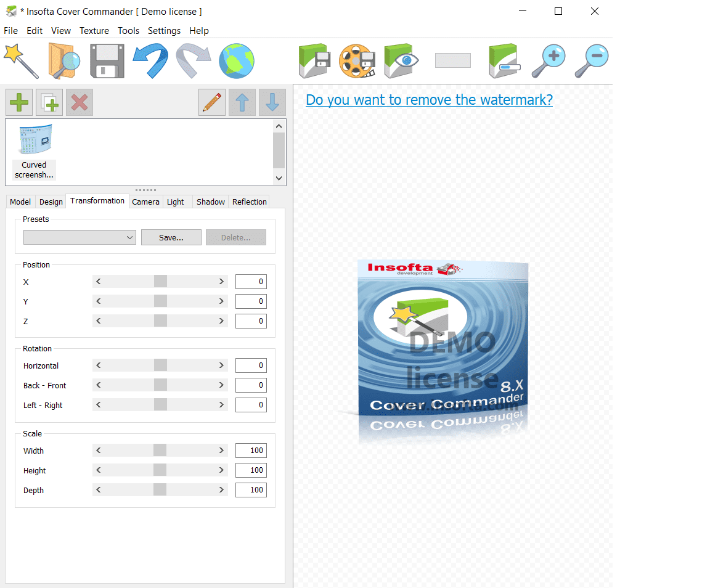710x588 pixels.
Task: Click the Scale Depth value field
Action: click(x=251, y=490)
